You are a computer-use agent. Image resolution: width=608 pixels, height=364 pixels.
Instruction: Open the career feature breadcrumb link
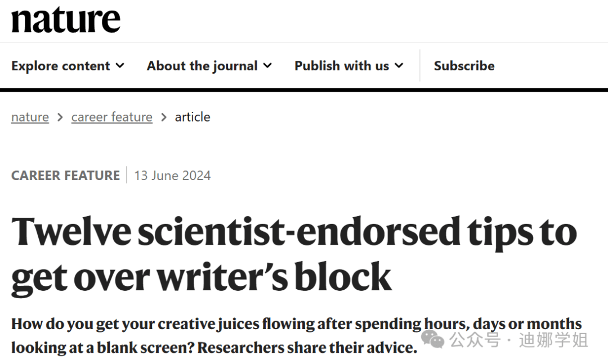[x=111, y=117]
